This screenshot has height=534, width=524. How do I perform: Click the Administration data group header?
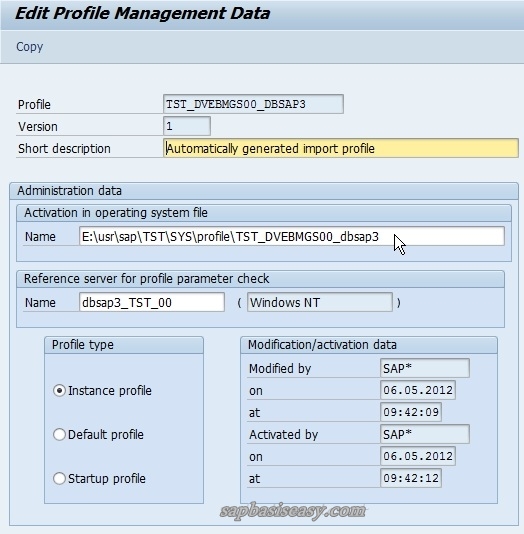264,191
